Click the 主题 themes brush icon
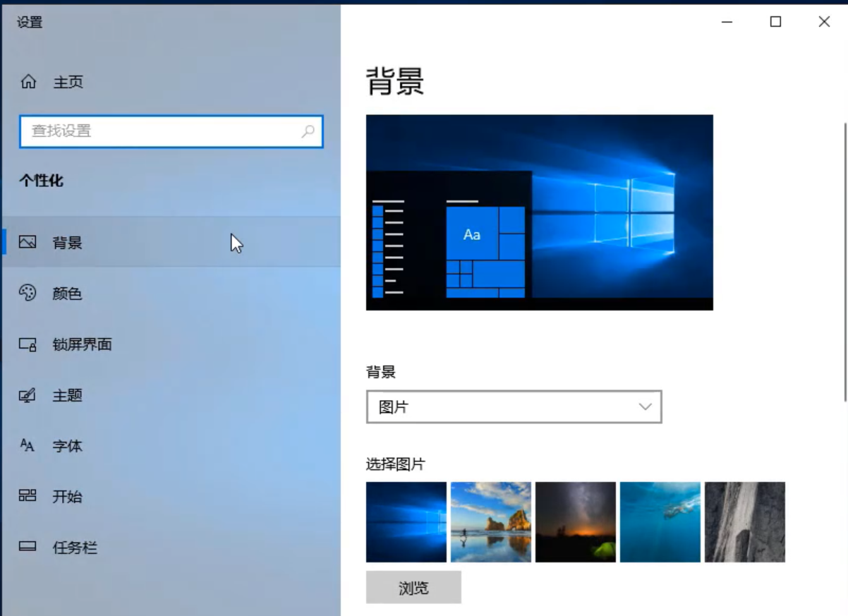The height and width of the screenshot is (616, 848). (x=28, y=395)
